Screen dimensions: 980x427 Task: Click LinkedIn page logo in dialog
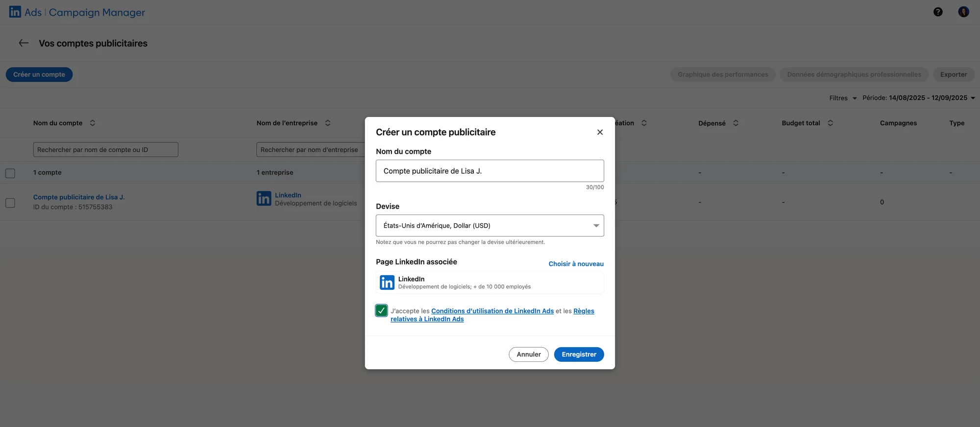(387, 283)
